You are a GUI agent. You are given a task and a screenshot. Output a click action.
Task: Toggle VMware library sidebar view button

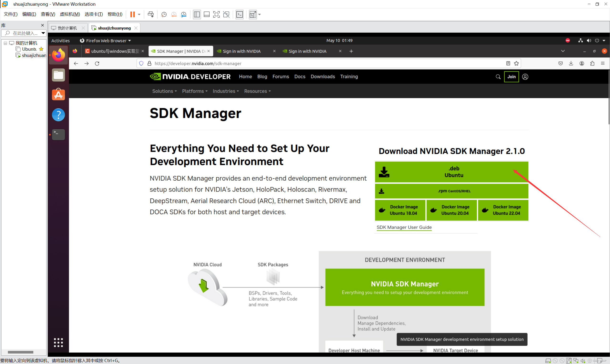(197, 15)
